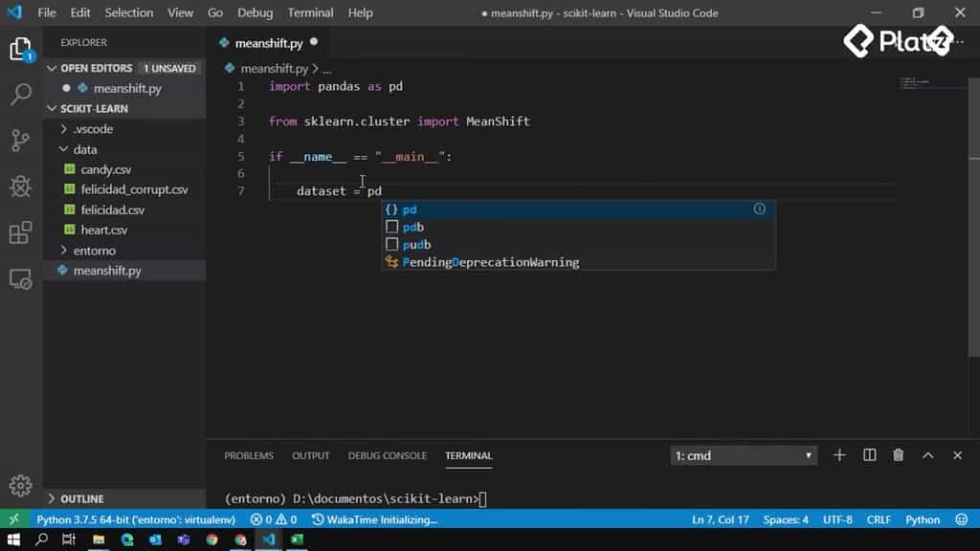Choose PendingDeprecationWarning suggestion
Screen dimensions: 980x551
click(x=578, y=262)
